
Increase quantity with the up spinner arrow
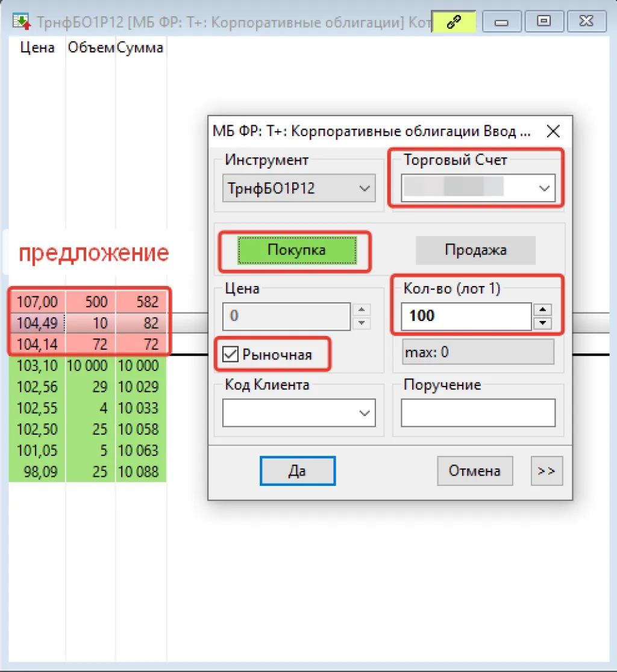(543, 310)
